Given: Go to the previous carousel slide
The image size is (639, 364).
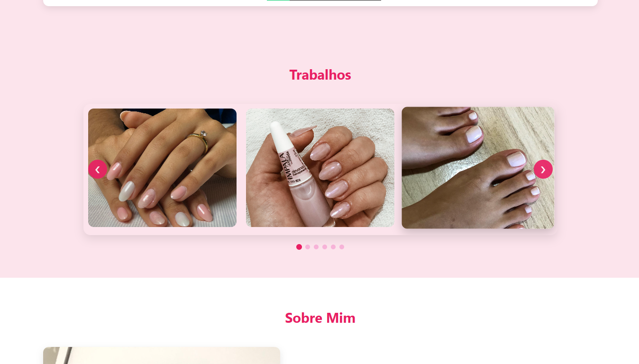Looking at the screenshot, I should [x=98, y=169].
